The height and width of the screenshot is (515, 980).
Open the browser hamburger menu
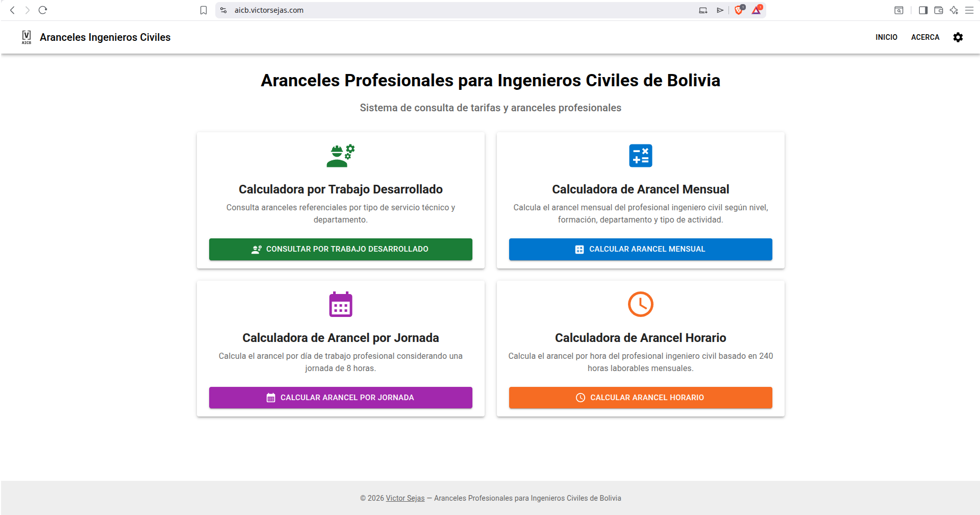(970, 10)
